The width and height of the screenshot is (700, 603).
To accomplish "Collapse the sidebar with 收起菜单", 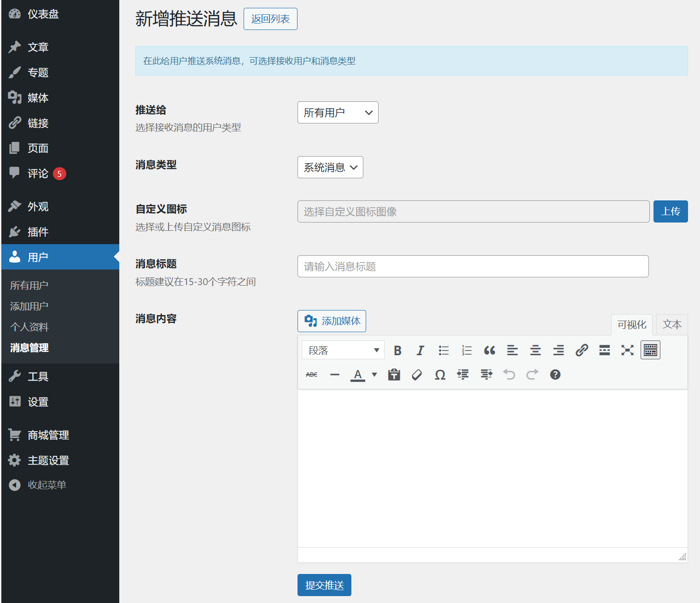I will [60, 485].
